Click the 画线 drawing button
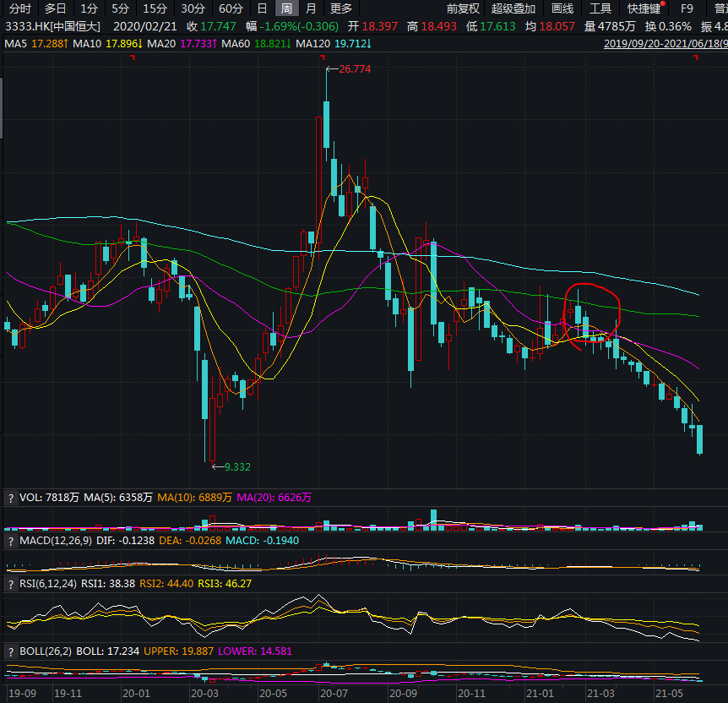The image size is (728, 703). coord(562,8)
